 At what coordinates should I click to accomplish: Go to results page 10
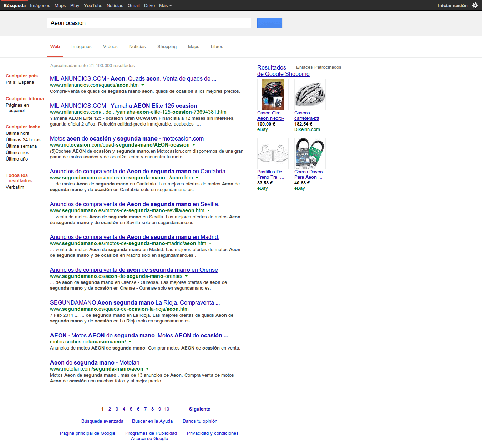pos(167,409)
